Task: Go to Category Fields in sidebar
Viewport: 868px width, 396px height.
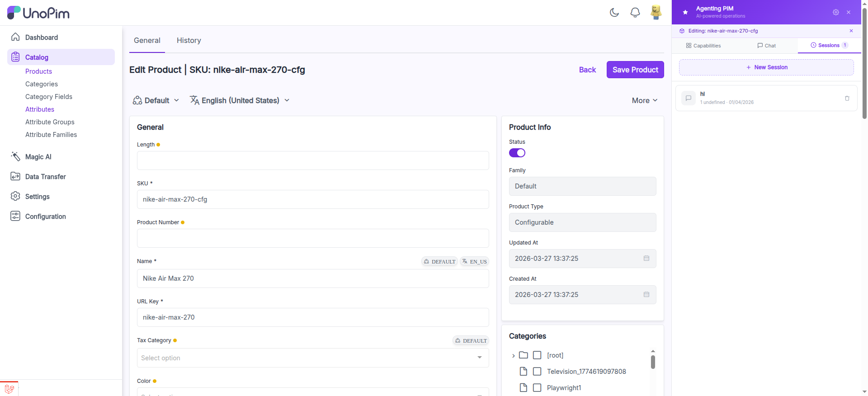Action: click(49, 97)
